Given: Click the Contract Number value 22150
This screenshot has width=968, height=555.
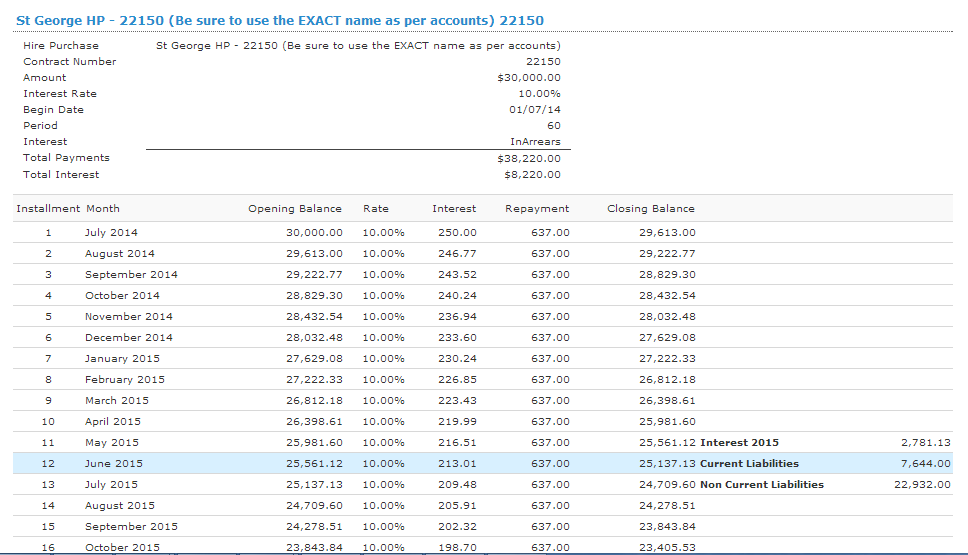Looking at the screenshot, I should point(543,62).
